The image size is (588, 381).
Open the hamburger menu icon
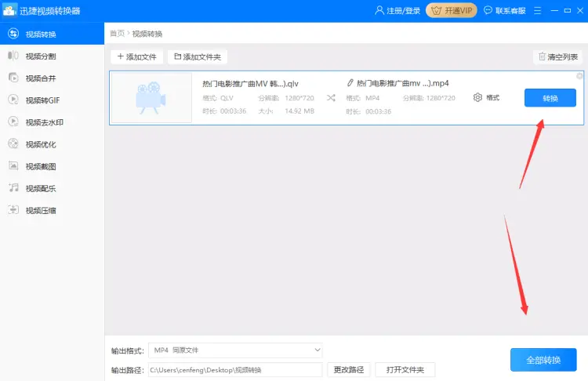click(537, 10)
